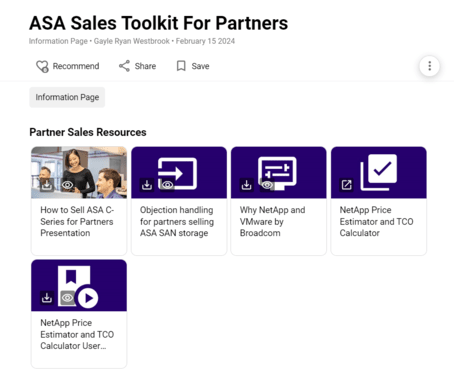Open external link icon on Price Estimator card
The width and height of the screenshot is (454, 379).
tap(346, 185)
